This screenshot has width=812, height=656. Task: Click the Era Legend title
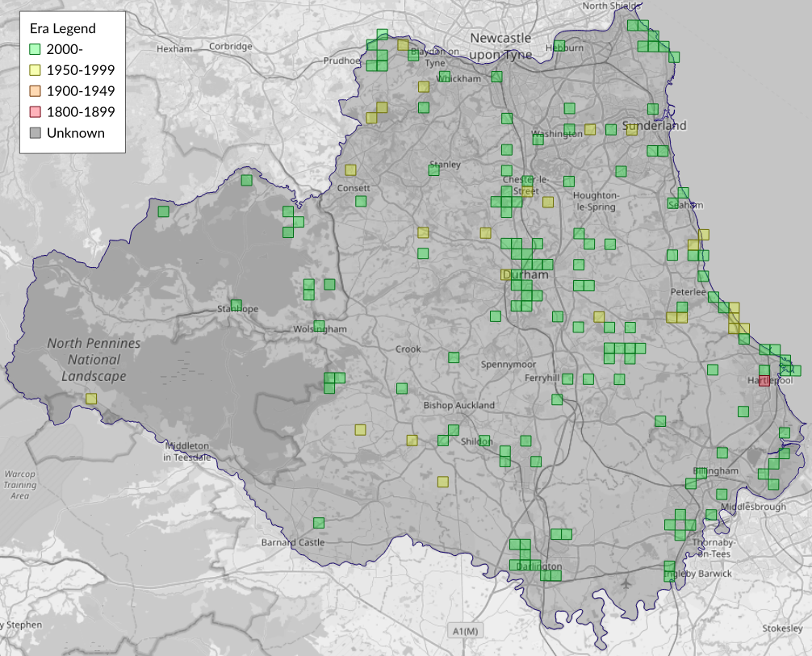62,28
